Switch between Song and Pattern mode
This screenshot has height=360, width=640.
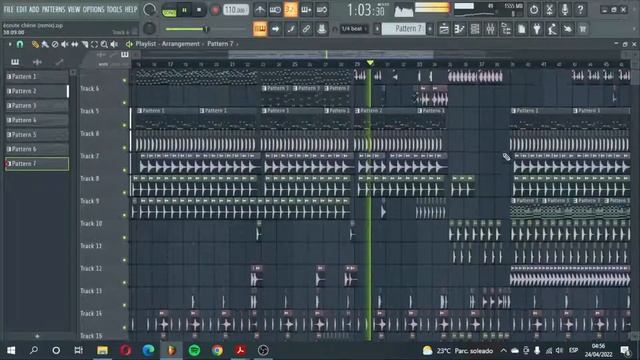pyautogui.click(x=169, y=11)
